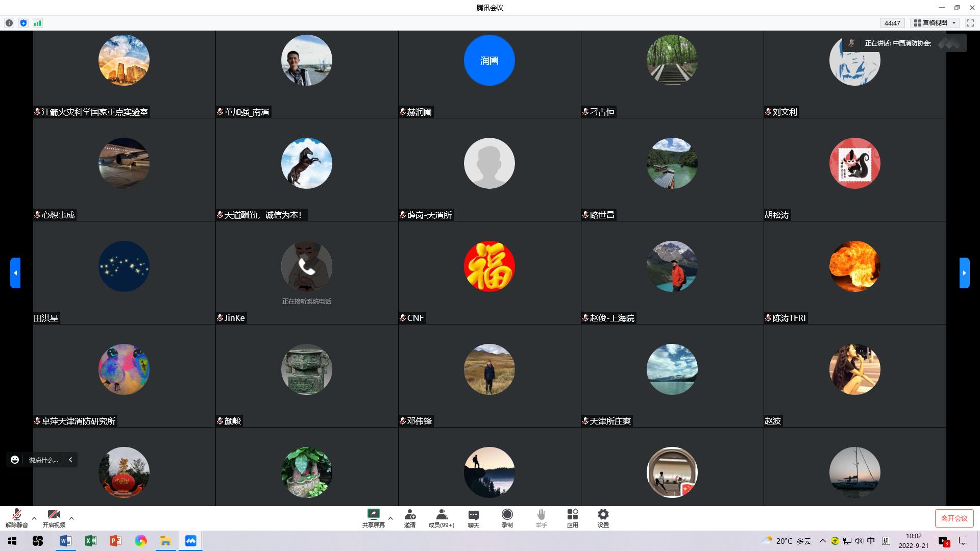Open meeting settings (设置) gear
Screen dimensions: 980x551
[603, 518]
